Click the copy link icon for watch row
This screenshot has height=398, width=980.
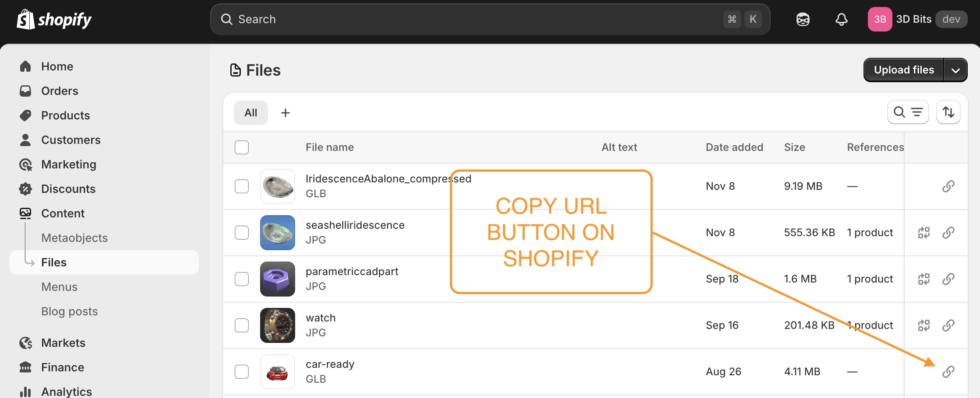(948, 325)
